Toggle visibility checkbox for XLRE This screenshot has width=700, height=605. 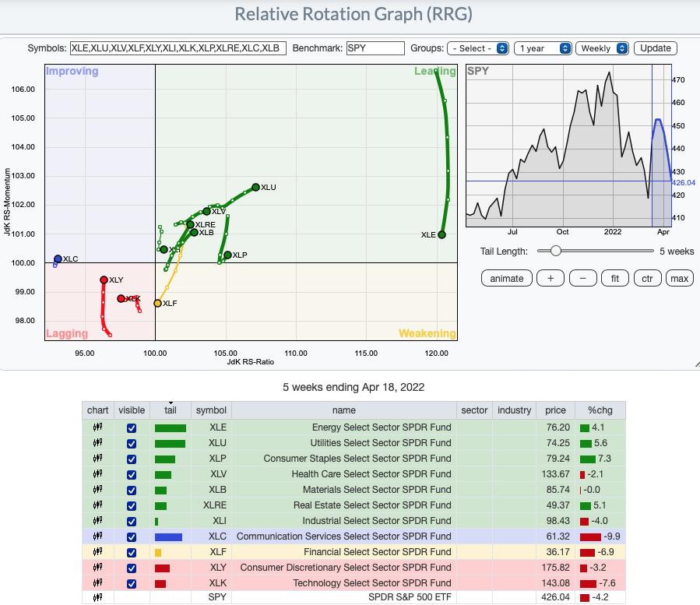tap(131, 505)
